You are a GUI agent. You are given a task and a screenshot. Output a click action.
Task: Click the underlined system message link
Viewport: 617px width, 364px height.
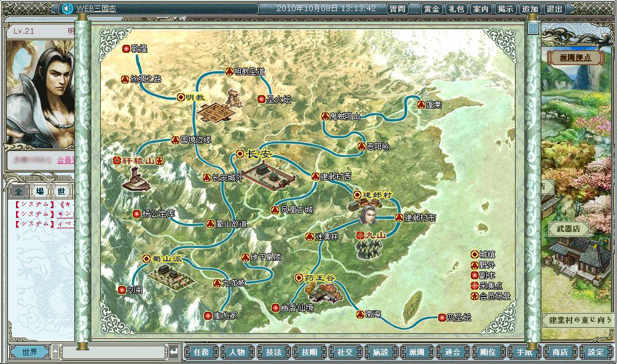click(63, 214)
